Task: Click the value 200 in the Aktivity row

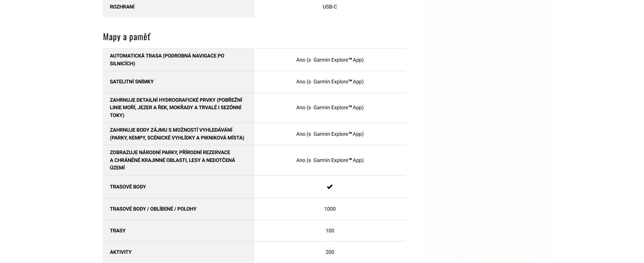Action: click(x=330, y=252)
